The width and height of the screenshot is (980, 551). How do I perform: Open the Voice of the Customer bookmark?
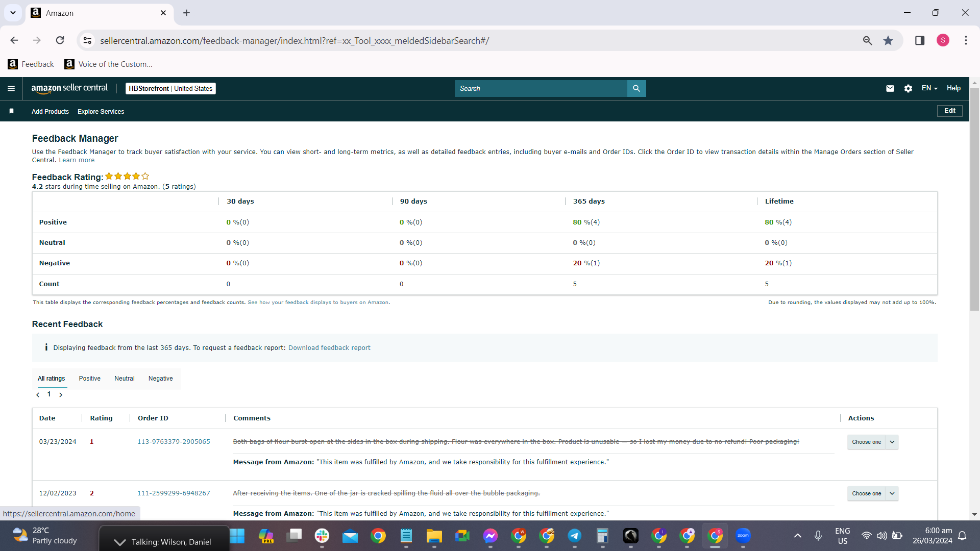coord(108,64)
